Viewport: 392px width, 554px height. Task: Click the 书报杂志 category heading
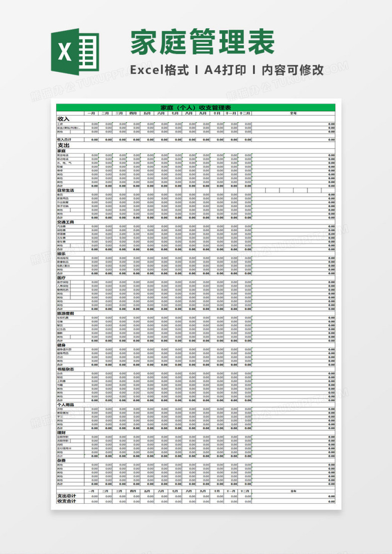pyautogui.click(x=66, y=369)
